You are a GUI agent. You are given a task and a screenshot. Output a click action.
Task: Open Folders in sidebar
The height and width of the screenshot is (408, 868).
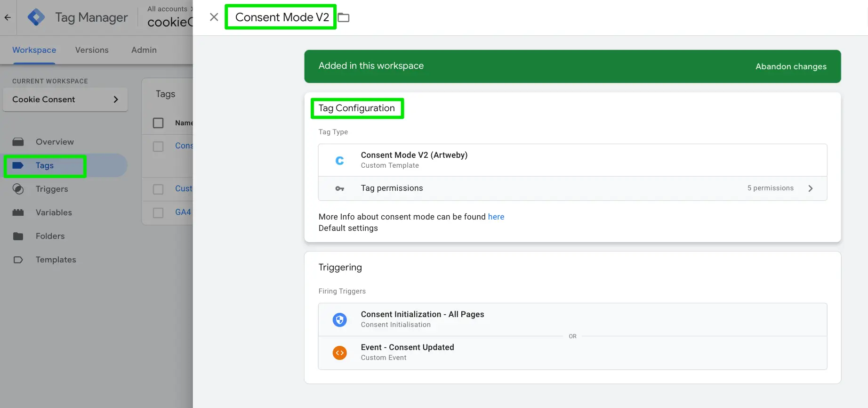[50, 236]
